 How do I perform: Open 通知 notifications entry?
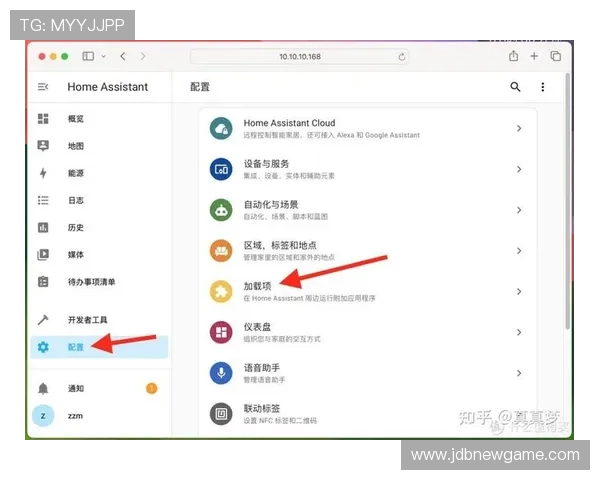click(99, 389)
